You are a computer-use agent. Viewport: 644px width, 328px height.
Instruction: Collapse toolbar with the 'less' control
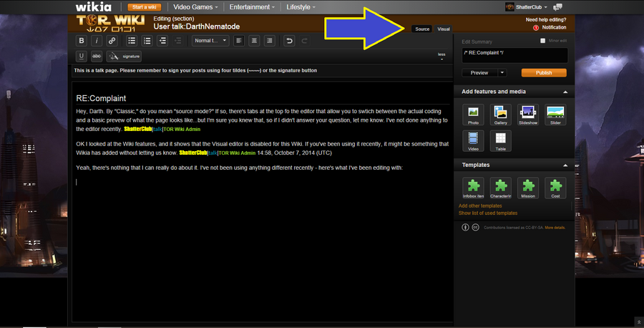point(441,56)
